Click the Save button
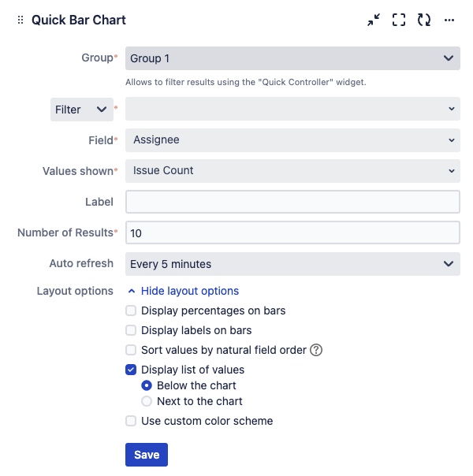The width and height of the screenshot is (473, 476). pos(147,455)
